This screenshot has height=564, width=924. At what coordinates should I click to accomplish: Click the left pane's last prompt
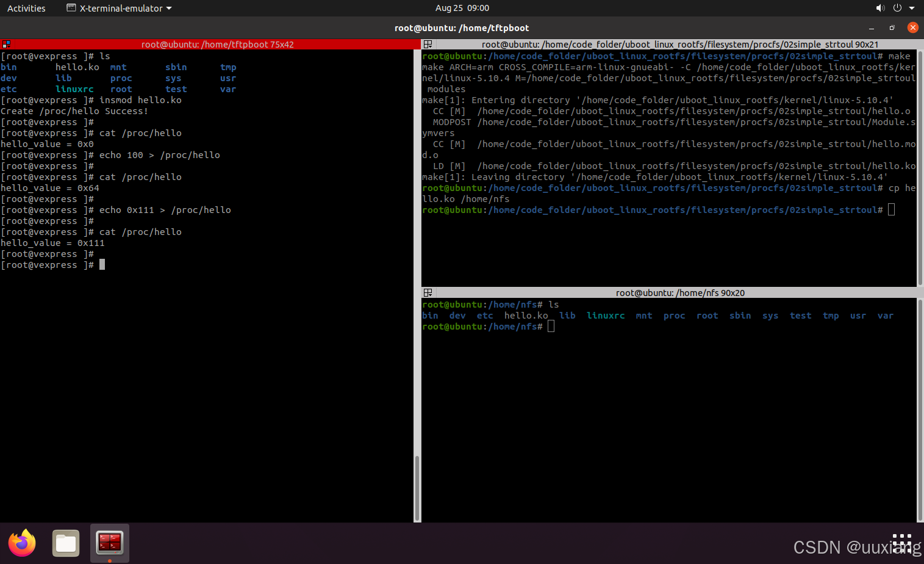coord(52,265)
